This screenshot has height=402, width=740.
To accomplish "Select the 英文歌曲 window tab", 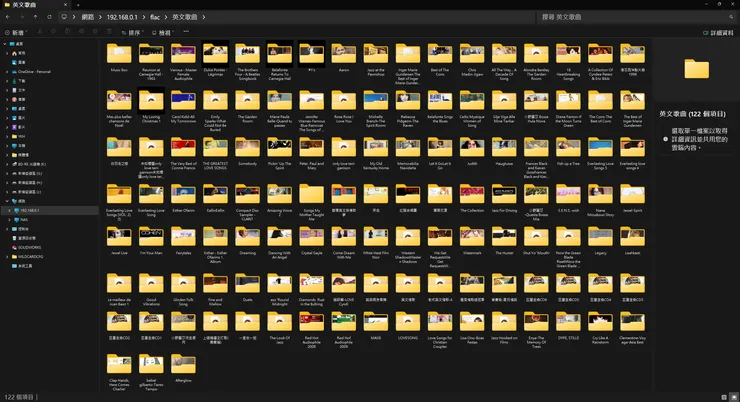I will pos(35,5).
